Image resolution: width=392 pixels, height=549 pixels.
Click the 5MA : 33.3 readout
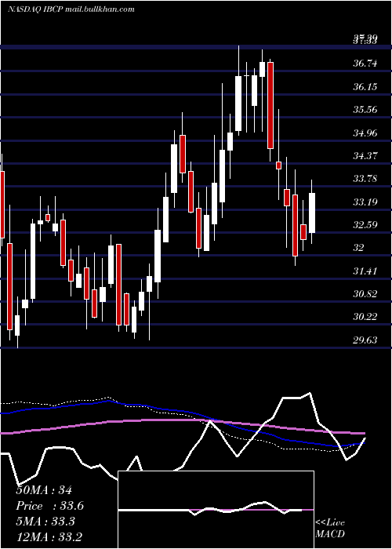pyautogui.click(x=45, y=522)
